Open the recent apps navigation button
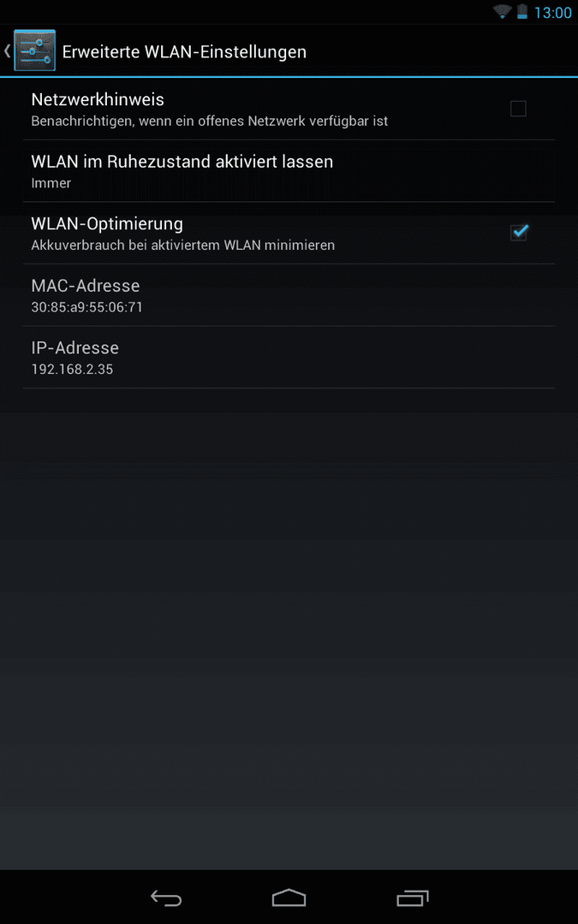This screenshot has width=578, height=924. (x=412, y=897)
